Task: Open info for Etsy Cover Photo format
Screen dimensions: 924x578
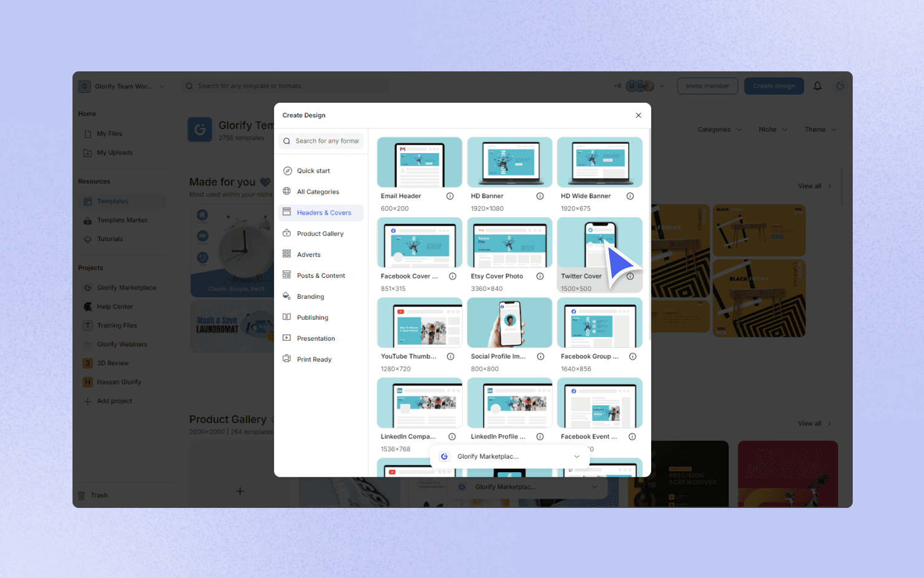Action: [x=540, y=276]
